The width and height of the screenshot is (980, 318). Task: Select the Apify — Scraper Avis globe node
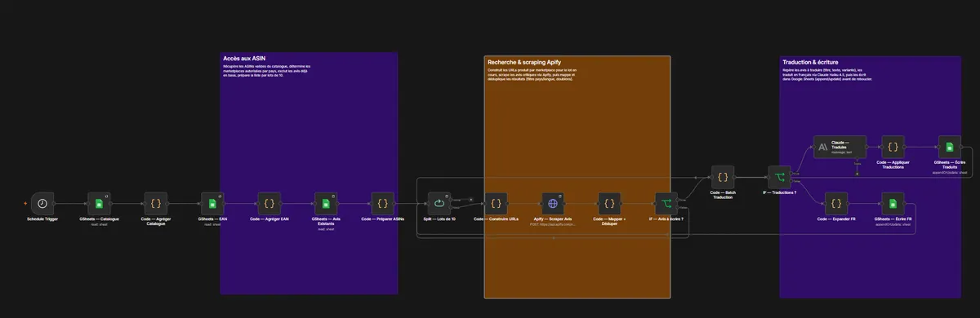(x=553, y=204)
